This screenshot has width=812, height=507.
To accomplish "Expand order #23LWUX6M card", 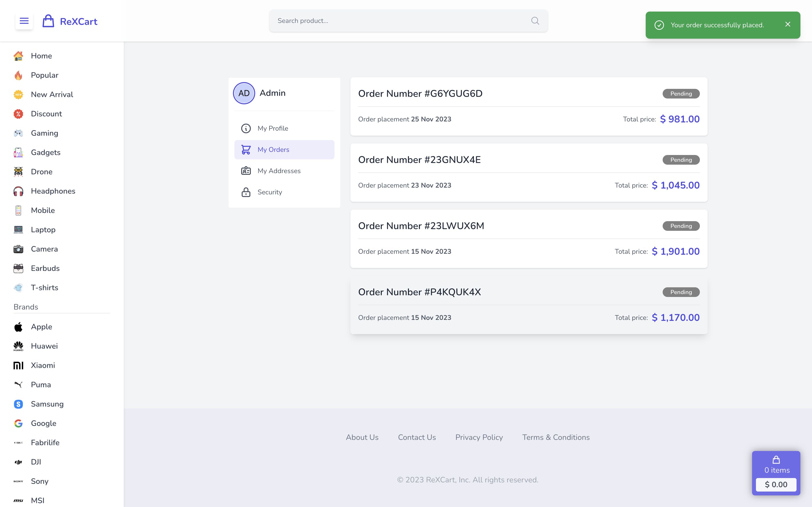I will [x=421, y=226].
